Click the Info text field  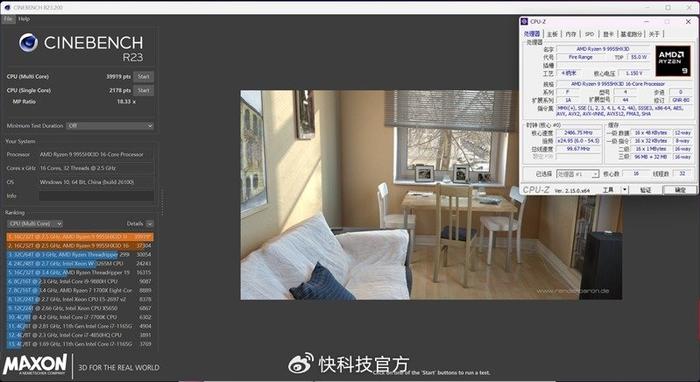click(x=96, y=196)
